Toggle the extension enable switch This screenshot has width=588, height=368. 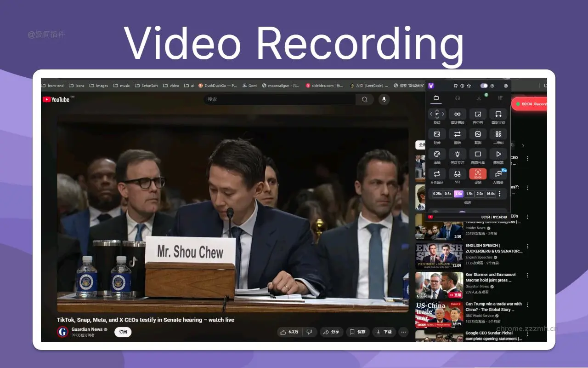click(484, 86)
